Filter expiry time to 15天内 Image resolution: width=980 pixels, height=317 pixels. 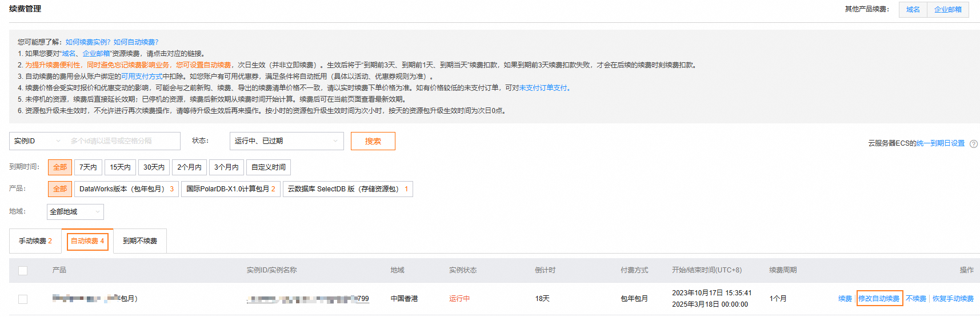pos(120,167)
